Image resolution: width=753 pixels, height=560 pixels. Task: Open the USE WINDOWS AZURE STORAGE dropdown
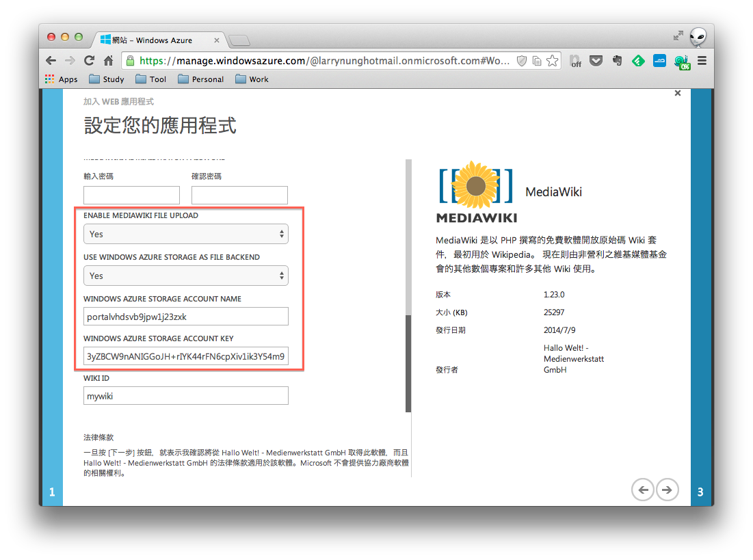[x=185, y=276]
